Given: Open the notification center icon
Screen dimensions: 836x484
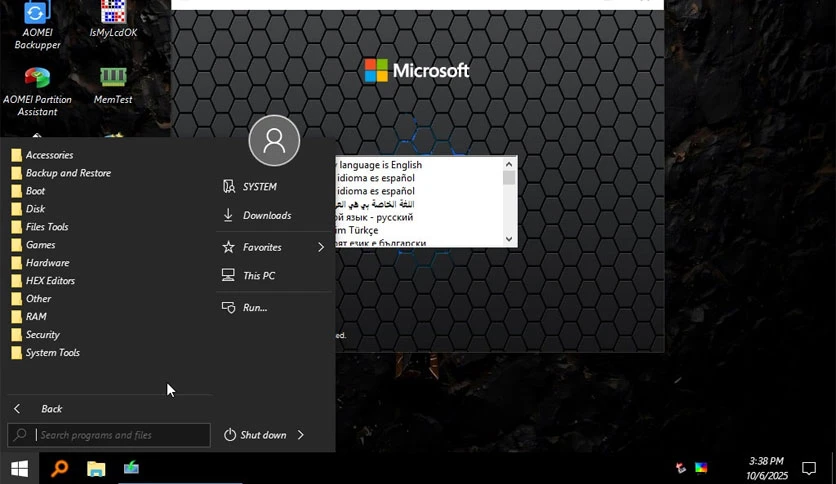Looking at the screenshot, I should pos(809,469).
